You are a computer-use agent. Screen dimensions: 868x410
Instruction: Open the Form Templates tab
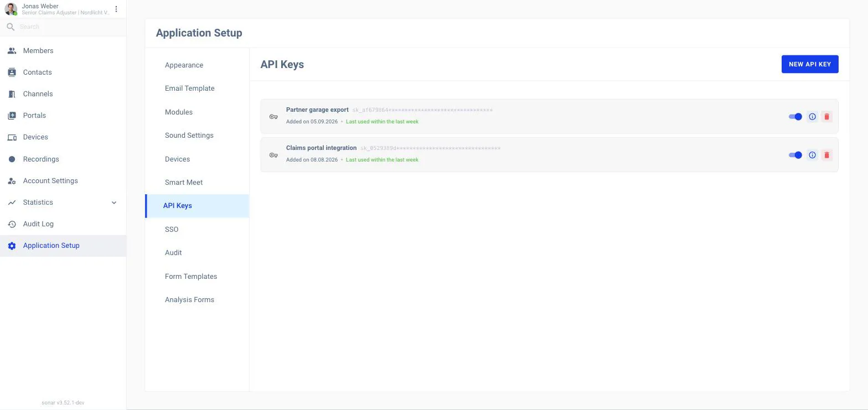tap(197, 277)
